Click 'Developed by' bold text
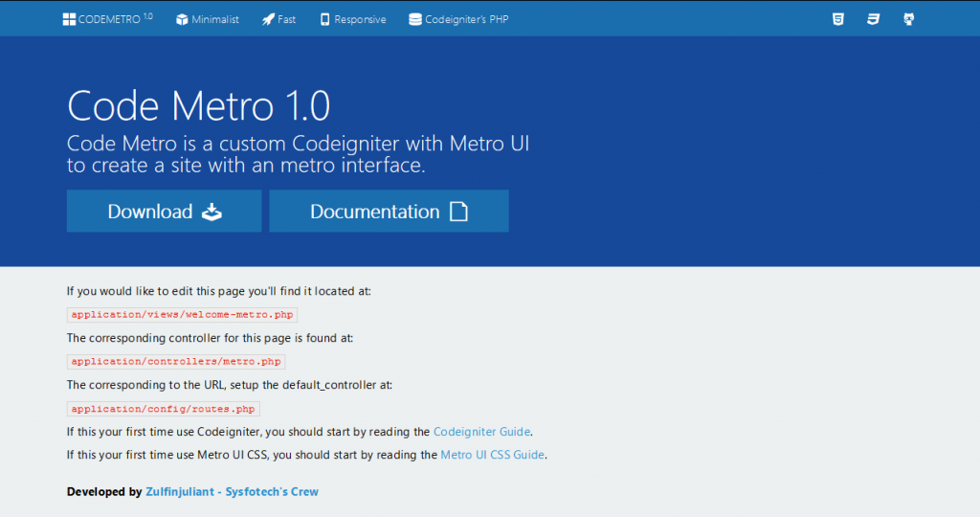 [x=104, y=491]
